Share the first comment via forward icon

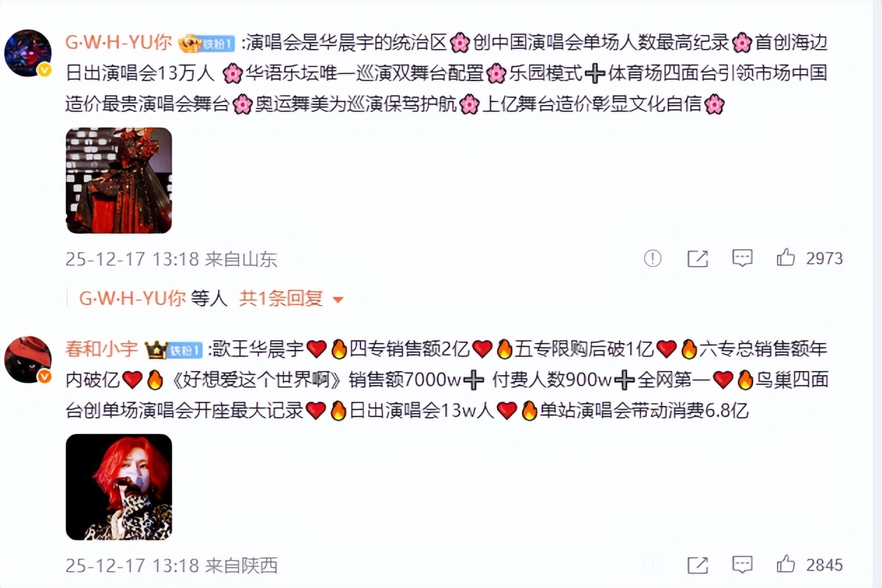(698, 258)
